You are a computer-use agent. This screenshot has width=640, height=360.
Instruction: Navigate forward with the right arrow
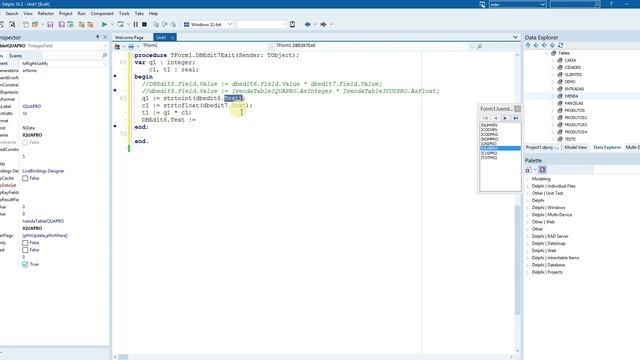[323, 24]
